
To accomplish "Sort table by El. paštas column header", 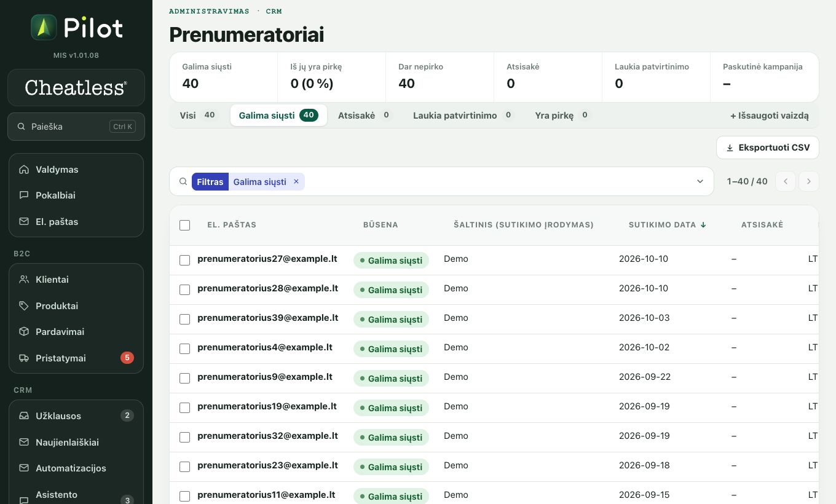I will 232,225.
